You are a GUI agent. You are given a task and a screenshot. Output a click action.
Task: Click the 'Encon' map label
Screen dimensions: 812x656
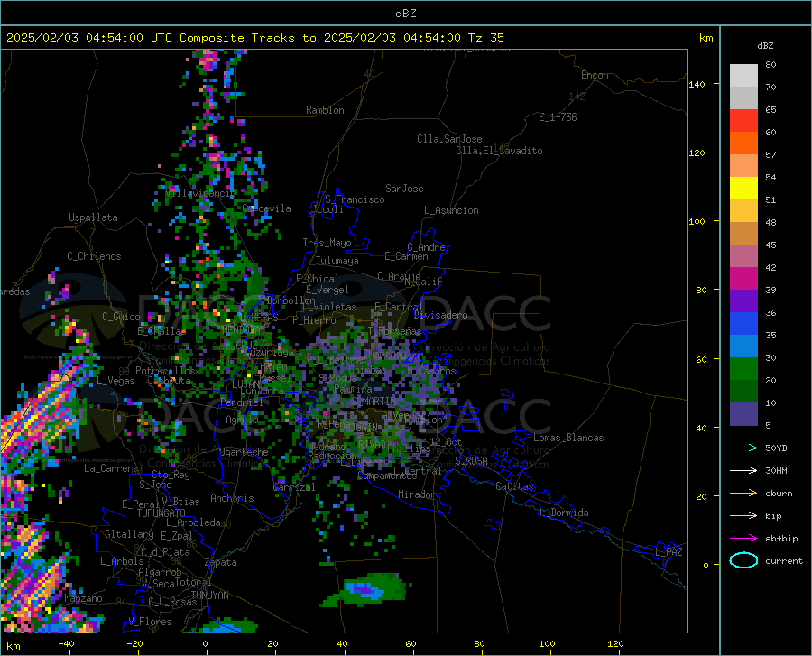[x=595, y=75]
